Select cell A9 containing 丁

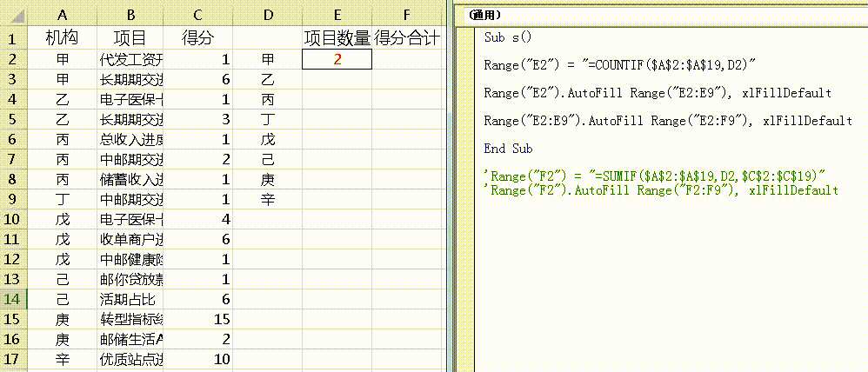62,199
